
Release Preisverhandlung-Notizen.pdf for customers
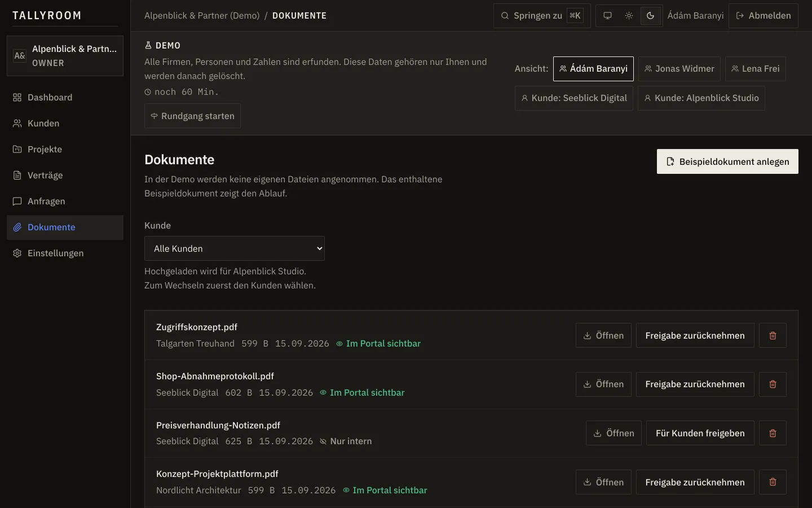coord(700,433)
